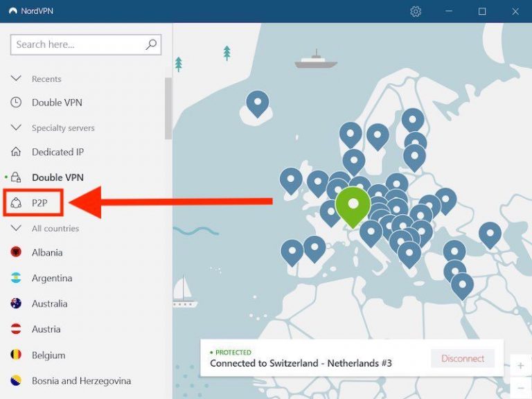Select Dedicated IP specialty server
Screen dimensions: 532x399
click(57, 152)
